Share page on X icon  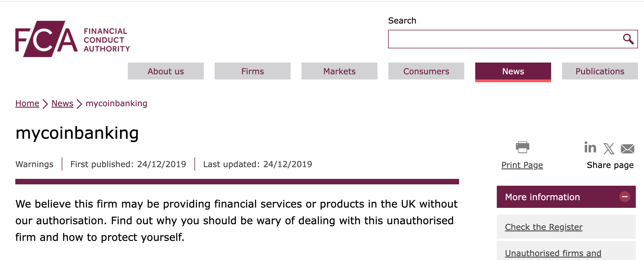tap(609, 149)
